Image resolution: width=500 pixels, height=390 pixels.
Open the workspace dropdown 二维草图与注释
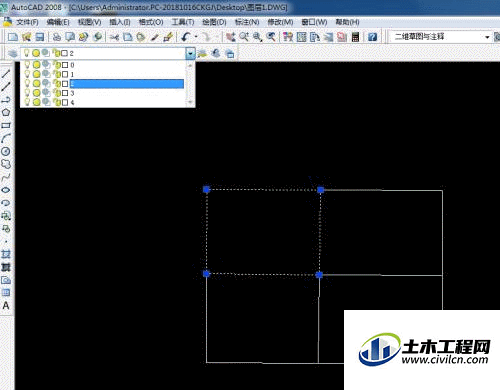pyautogui.click(x=441, y=37)
